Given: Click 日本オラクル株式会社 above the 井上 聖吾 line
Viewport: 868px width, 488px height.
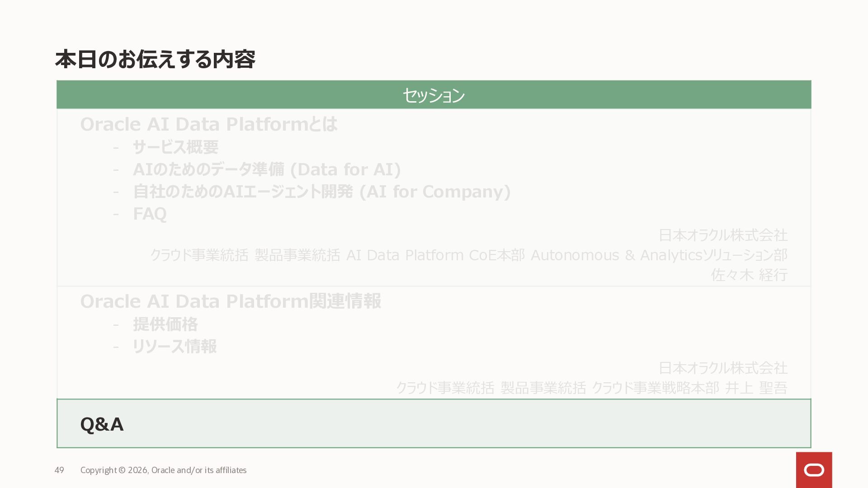Looking at the screenshot, I should pos(723,368).
